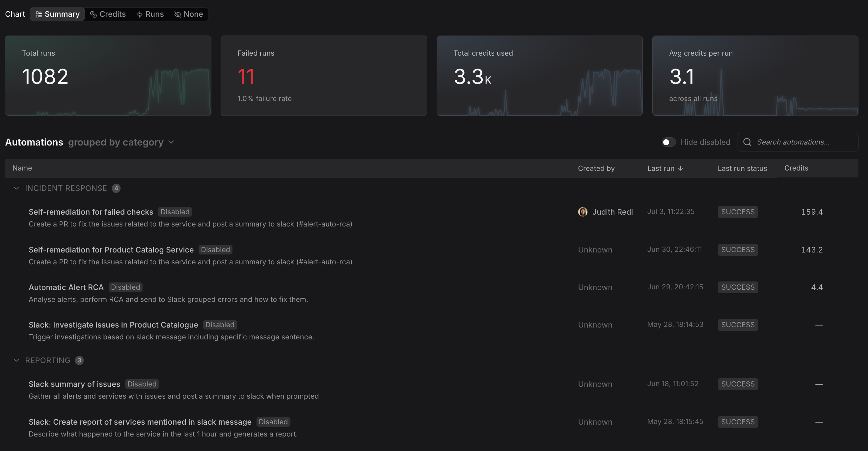Open the Failed runs summary card

[x=323, y=76]
